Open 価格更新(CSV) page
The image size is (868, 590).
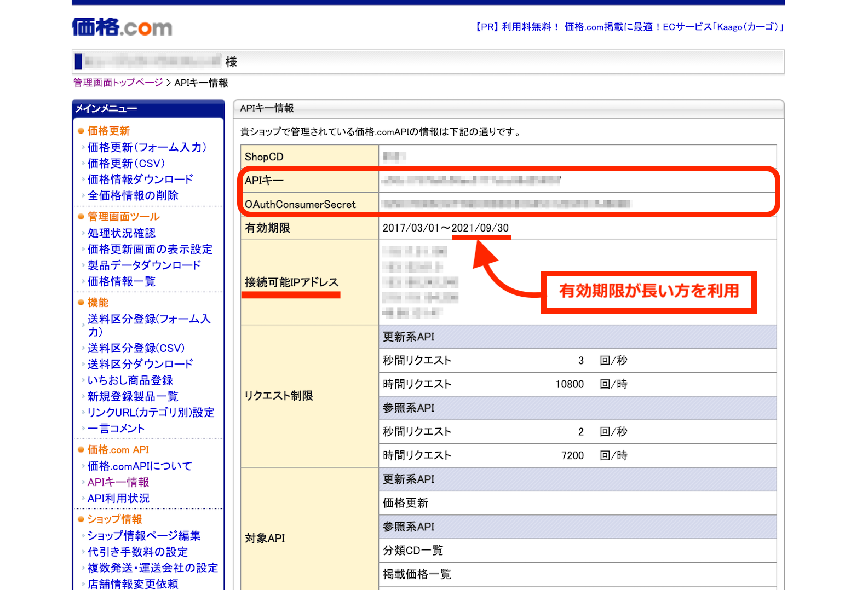coord(126,164)
